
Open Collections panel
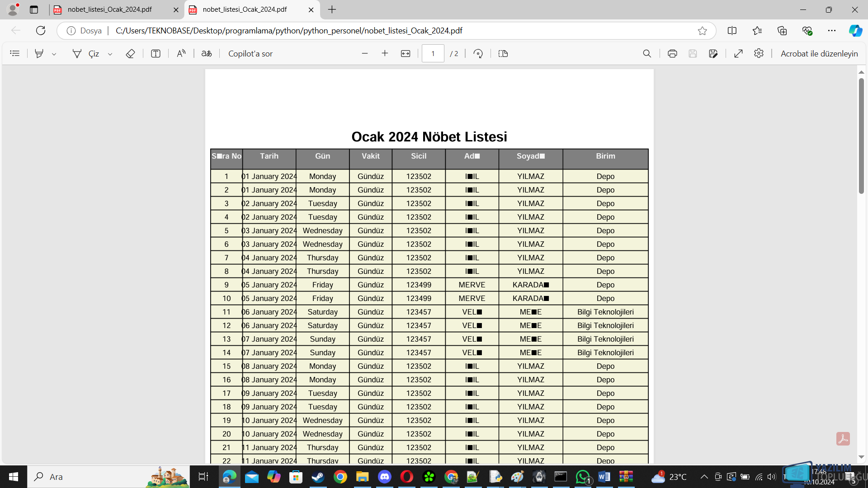pos(782,30)
